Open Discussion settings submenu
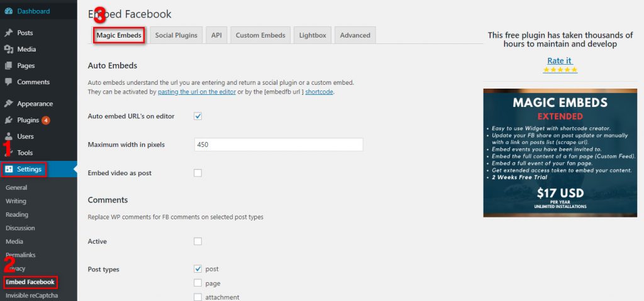Screen dimensions: 644x301 pos(20,228)
